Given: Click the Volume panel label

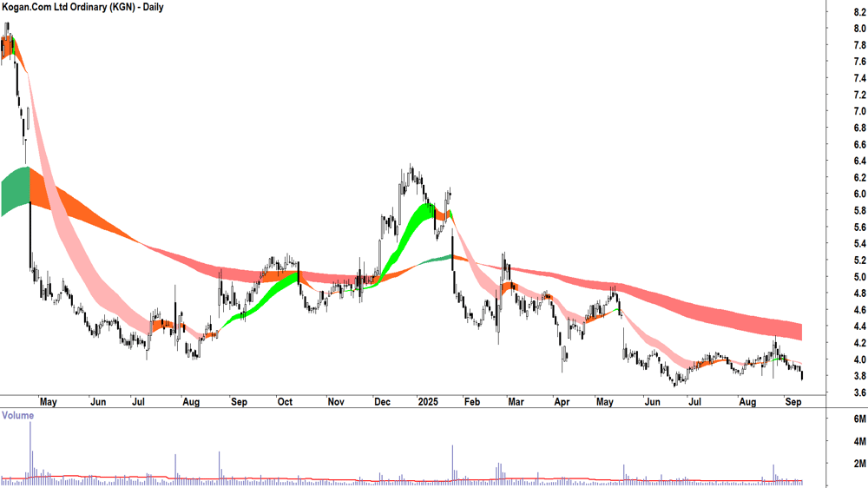Looking at the screenshot, I should coord(17,415).
